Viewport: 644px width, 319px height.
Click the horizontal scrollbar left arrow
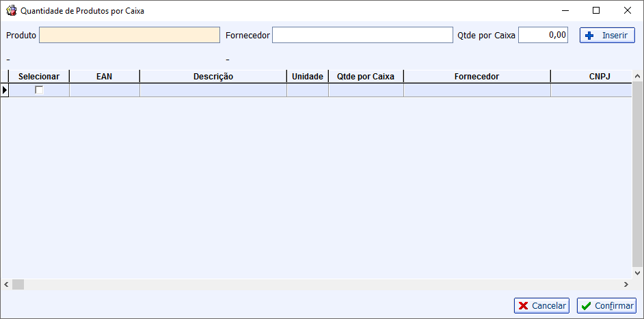coord(6,284)
